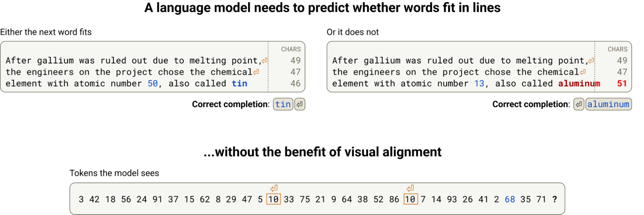Click the orange newline symbol after "point," in left panel

tap(264, 61)
